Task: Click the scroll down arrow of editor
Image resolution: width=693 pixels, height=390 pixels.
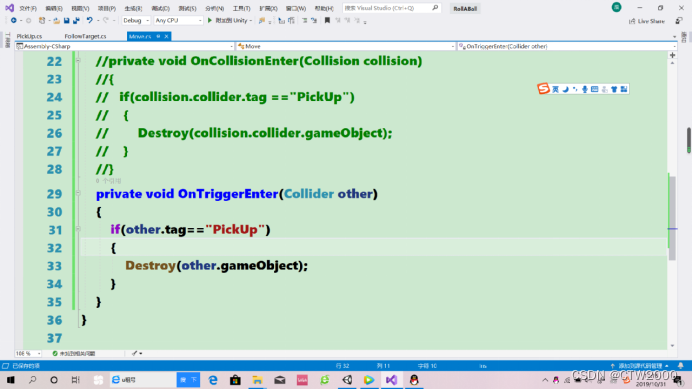Action: [x=672, y=346]
